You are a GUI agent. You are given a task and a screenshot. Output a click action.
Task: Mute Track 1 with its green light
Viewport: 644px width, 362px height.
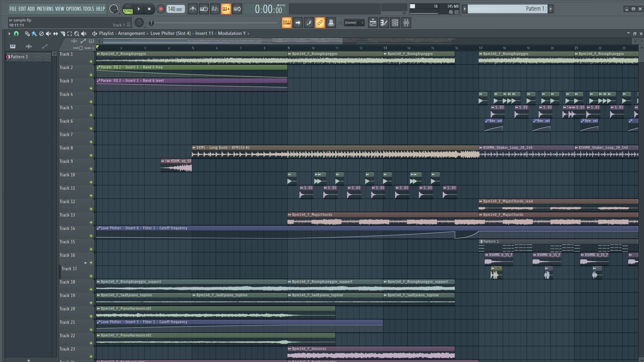pyautogui.click(x=91, y=62)
